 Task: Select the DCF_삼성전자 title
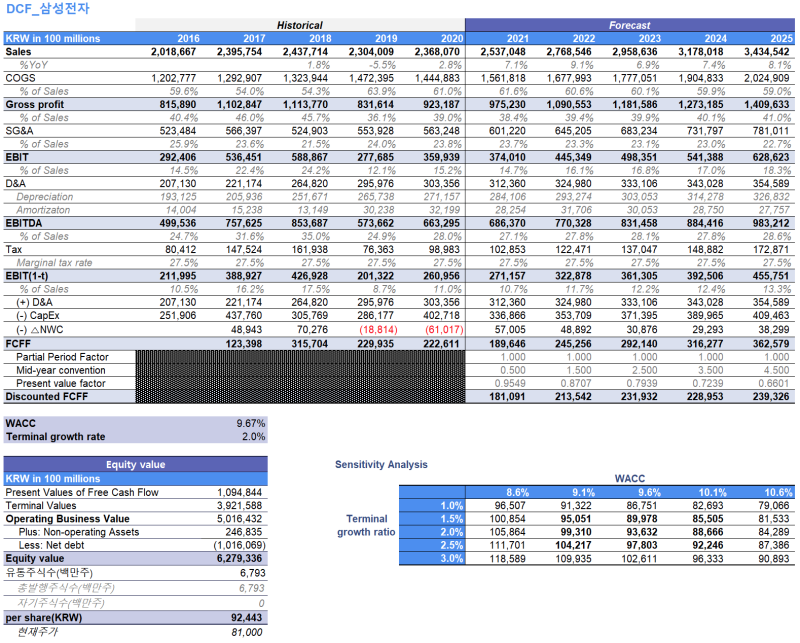(x=47, y=8)
